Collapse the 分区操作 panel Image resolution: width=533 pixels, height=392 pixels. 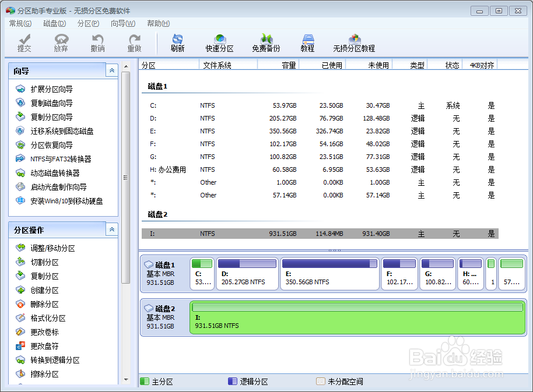coord(111,229)
